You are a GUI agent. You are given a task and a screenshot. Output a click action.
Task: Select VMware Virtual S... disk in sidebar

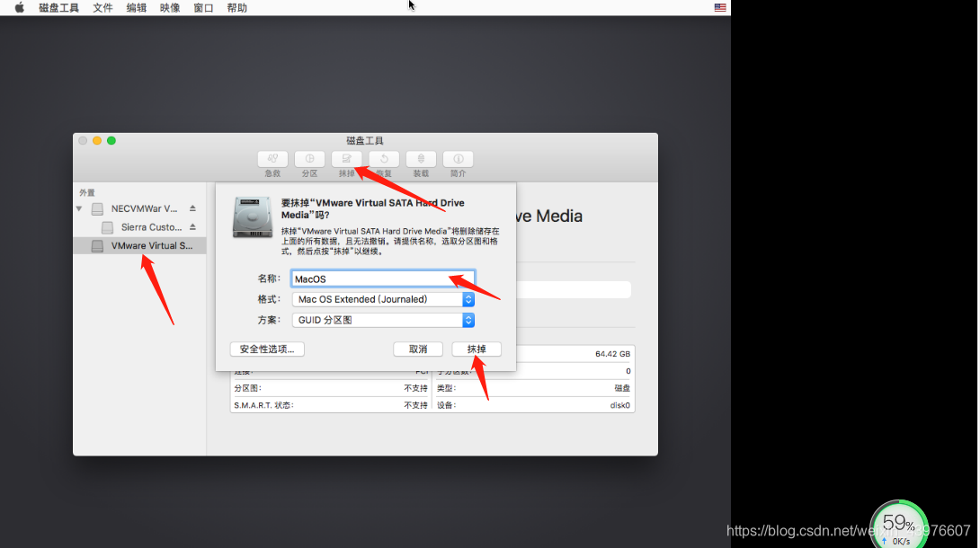pos(139,246)
